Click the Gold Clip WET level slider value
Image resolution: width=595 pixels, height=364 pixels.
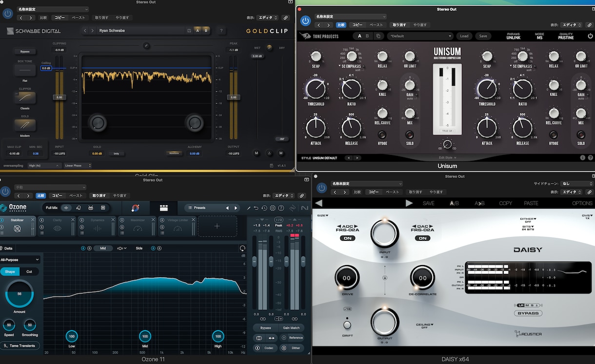pyautogui.click(x=257, y=56)
